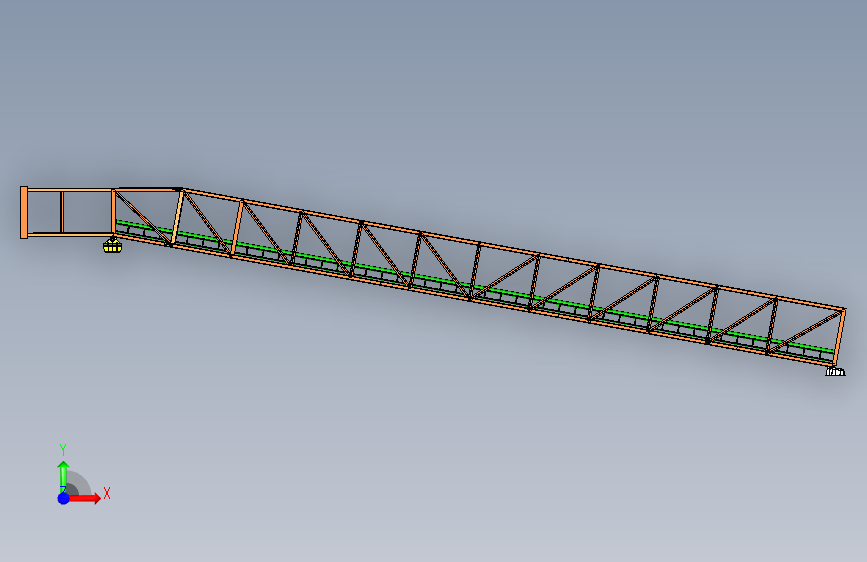This screenshot has width=867, height=562.
Task: Pick the green rail along the truss
Action: (x=476, y=287)
